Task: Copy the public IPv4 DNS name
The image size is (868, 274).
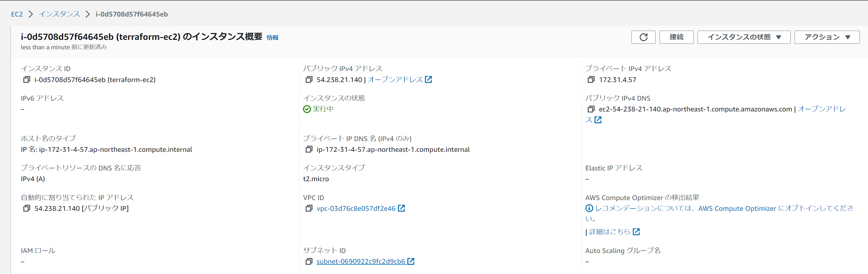Action: click(x=591, y=109)
